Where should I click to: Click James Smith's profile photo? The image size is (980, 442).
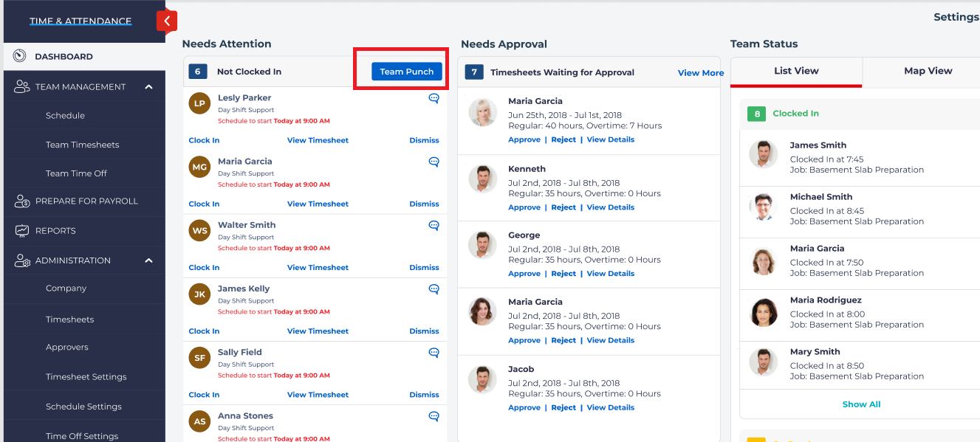point(764,153)
